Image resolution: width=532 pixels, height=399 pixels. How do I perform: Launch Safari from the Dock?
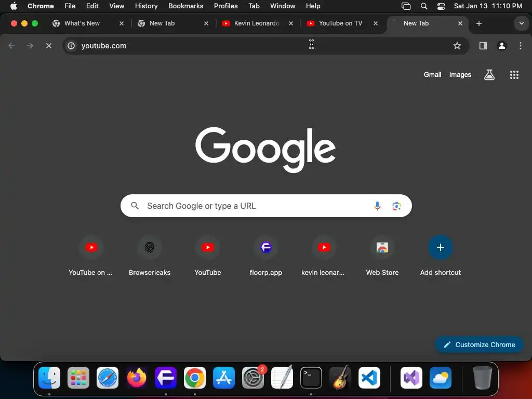[108, 378]
